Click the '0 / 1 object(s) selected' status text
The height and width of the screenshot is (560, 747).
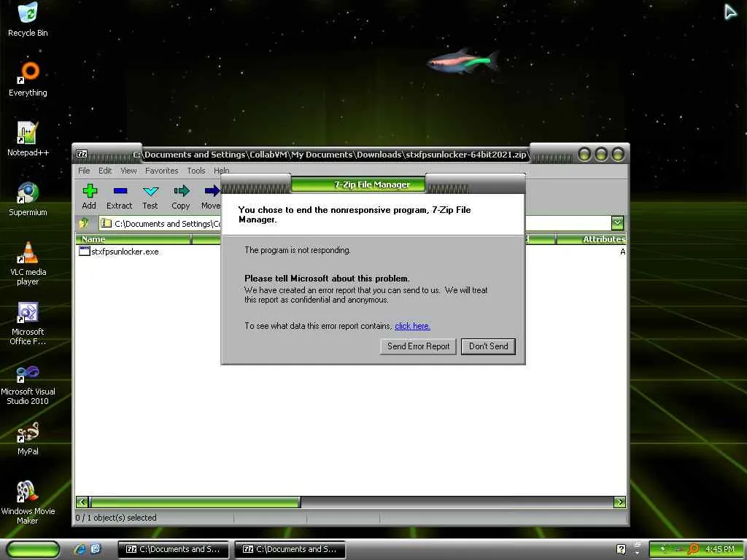click(116, 518)
